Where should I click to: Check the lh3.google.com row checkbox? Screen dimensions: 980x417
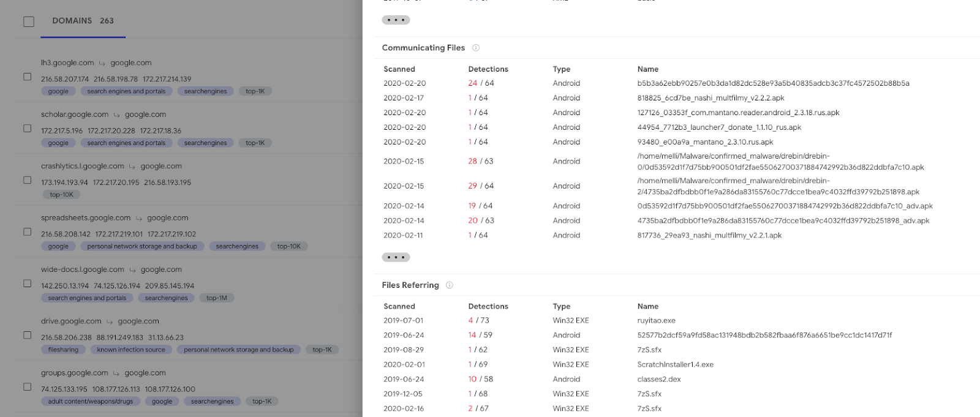point(27,77)
